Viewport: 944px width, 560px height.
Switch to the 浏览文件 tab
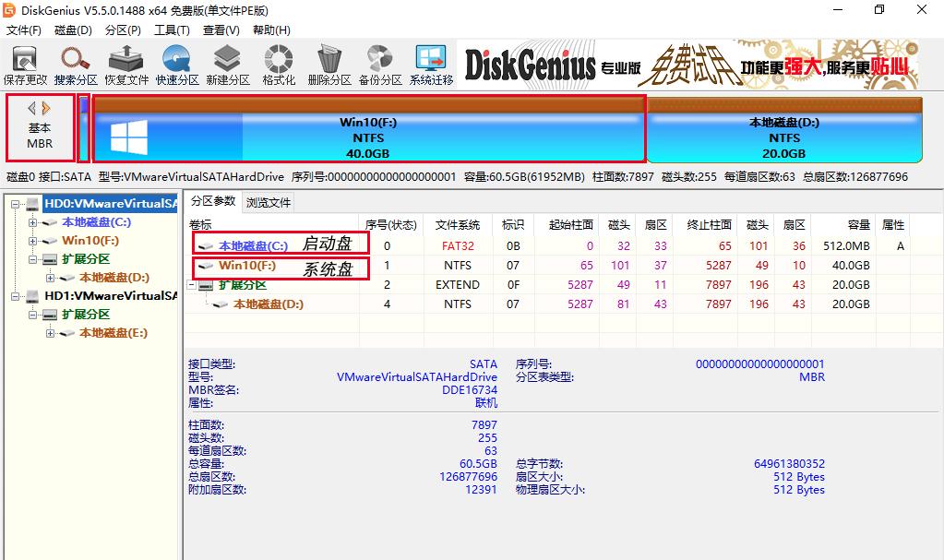[268, 202]
